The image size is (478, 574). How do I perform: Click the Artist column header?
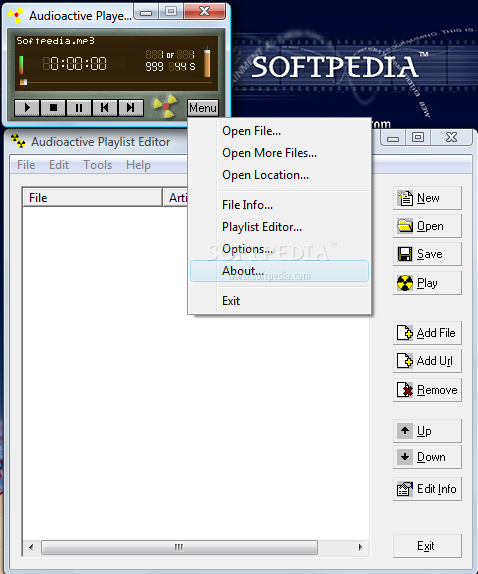point(176,198)
